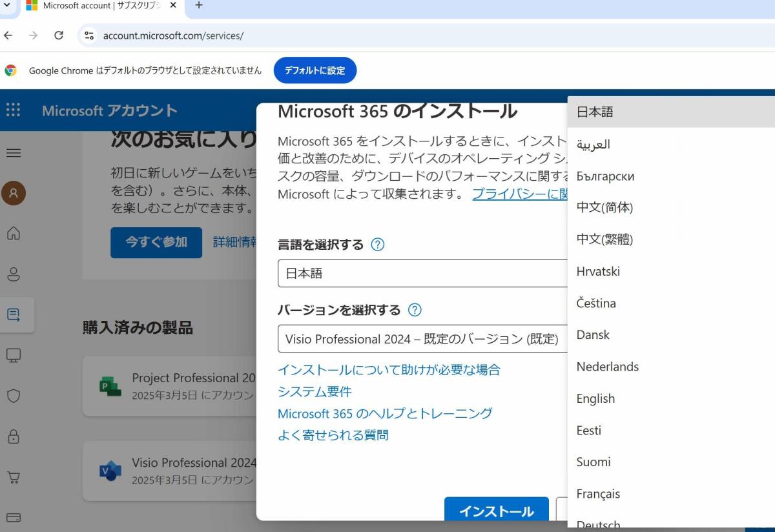The width and height of the screenshot is (775, 532).
Task: Select English in the language list
Action: [x=671, y=398]
